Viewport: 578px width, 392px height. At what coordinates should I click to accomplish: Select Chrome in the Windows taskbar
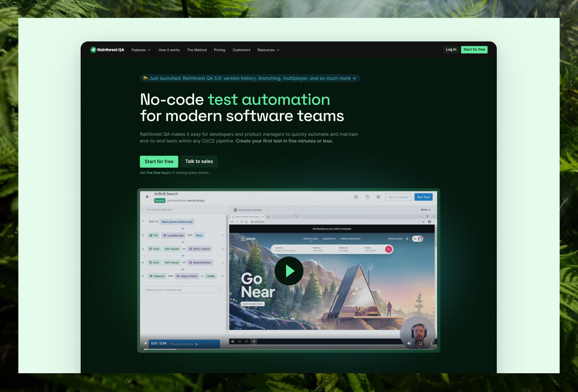(253, 341)
